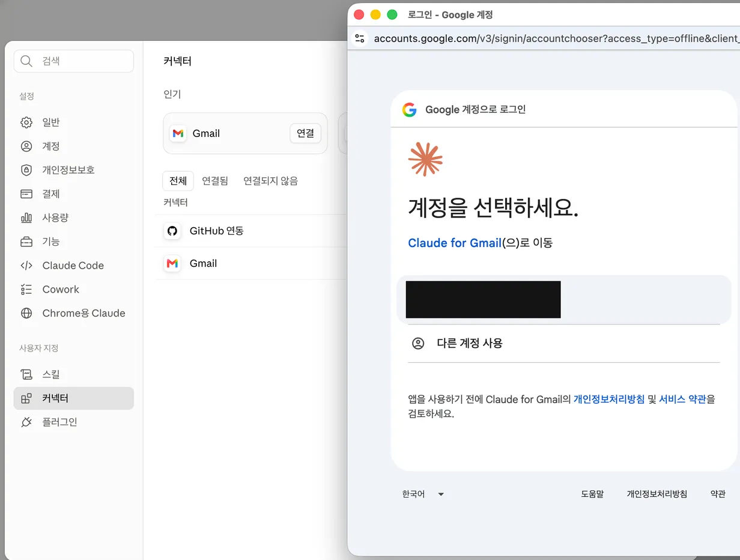Open the 서비스 약관 link
The height and width of the screenshot is (560, 740).
click(682, 399)
